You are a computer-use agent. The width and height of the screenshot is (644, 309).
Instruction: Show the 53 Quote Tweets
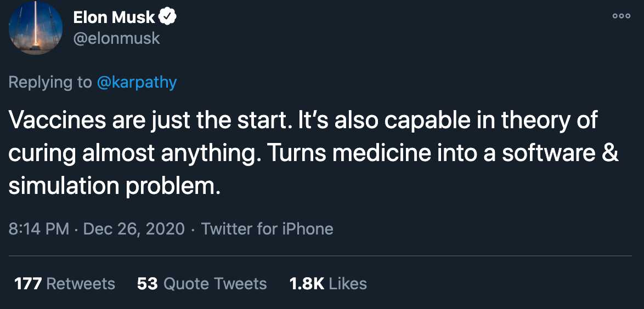pyautogui.click(x=201, y=283)
